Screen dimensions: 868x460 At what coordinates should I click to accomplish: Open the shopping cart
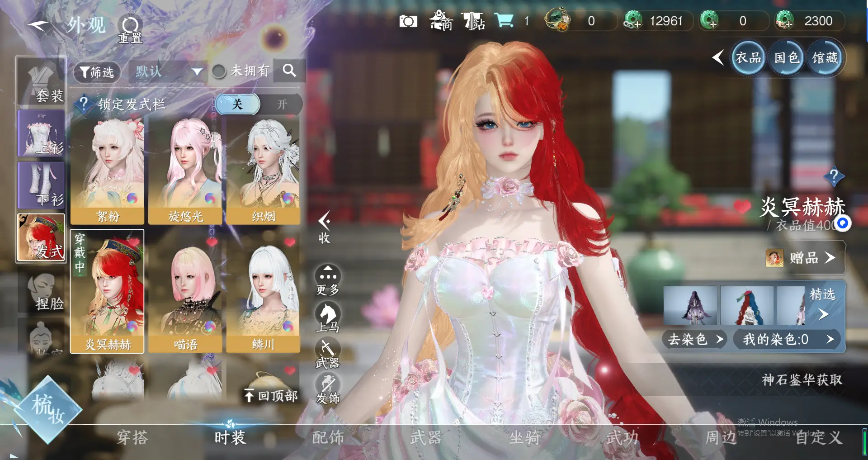click(504, 20)
